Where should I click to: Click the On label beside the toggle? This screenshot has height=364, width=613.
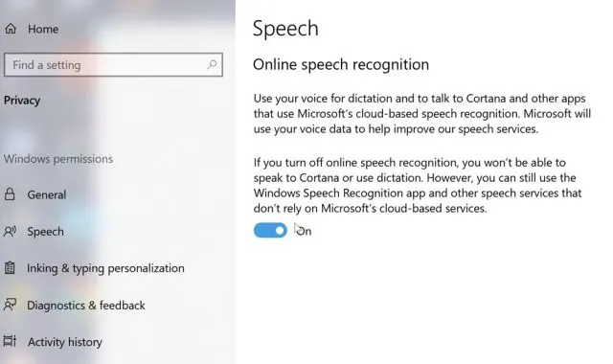tap(304, 231)
